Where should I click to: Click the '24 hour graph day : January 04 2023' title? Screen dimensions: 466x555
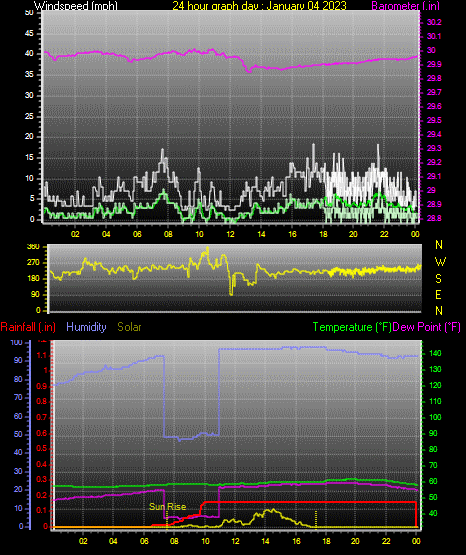(259, 5)
